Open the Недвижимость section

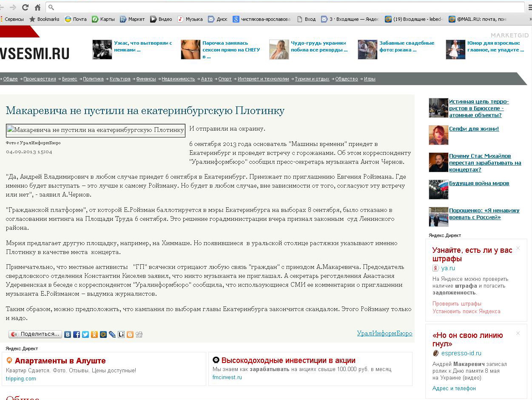[178, 79]
